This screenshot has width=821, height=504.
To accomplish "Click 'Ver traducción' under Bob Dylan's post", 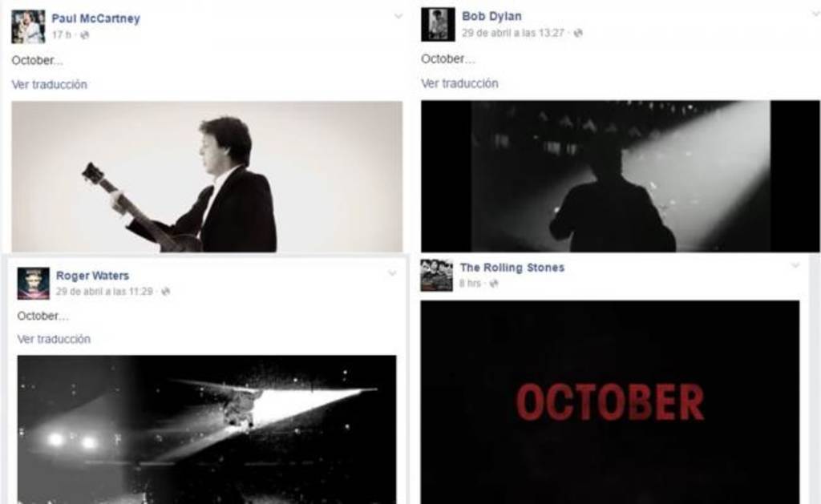I will point(459,83).
